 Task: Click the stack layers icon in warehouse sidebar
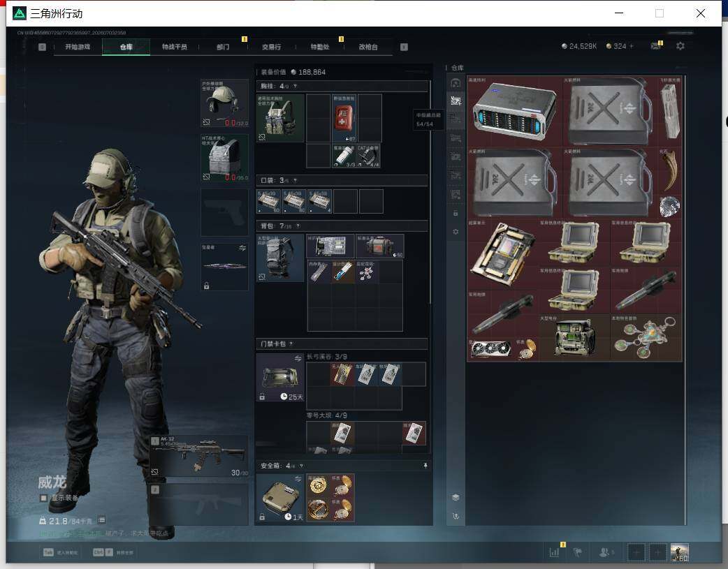[x=456, y=497]
